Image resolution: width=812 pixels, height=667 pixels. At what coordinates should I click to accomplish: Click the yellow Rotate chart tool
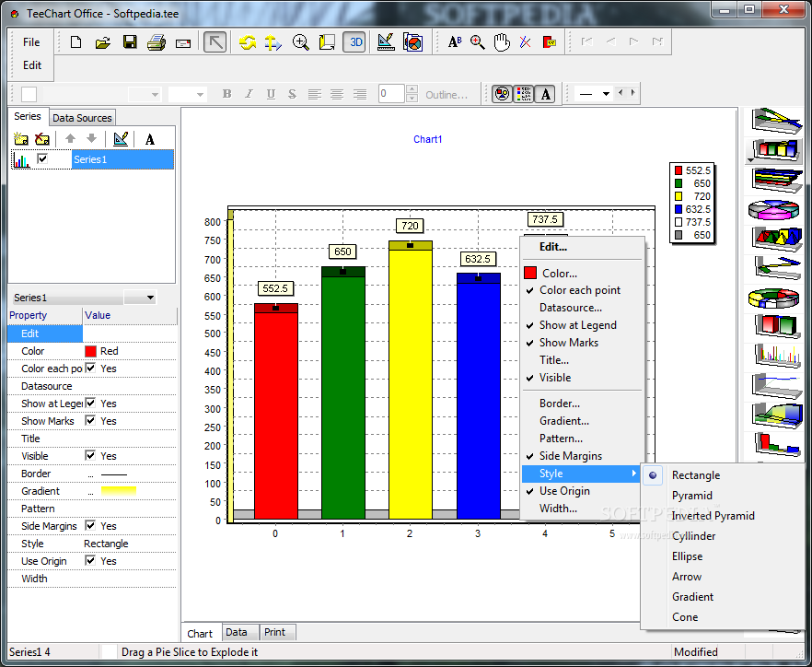pos(248,42)
